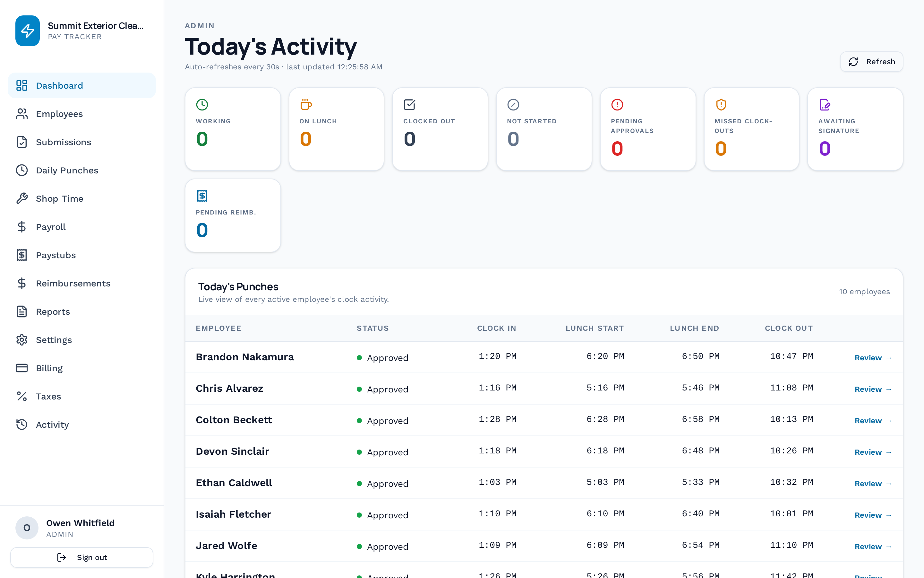The image size is (924, 578).
Task: Click employee name Isaiah Fletcher
Action: pos(233,514)
